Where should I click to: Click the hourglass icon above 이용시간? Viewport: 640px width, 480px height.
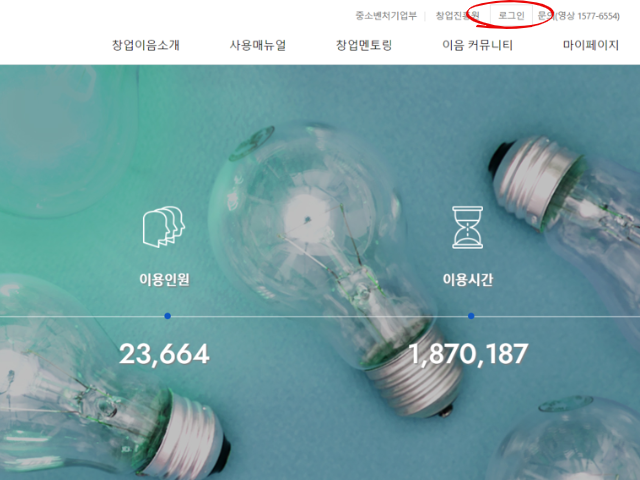pyautogui.click(x=468, y=227)
